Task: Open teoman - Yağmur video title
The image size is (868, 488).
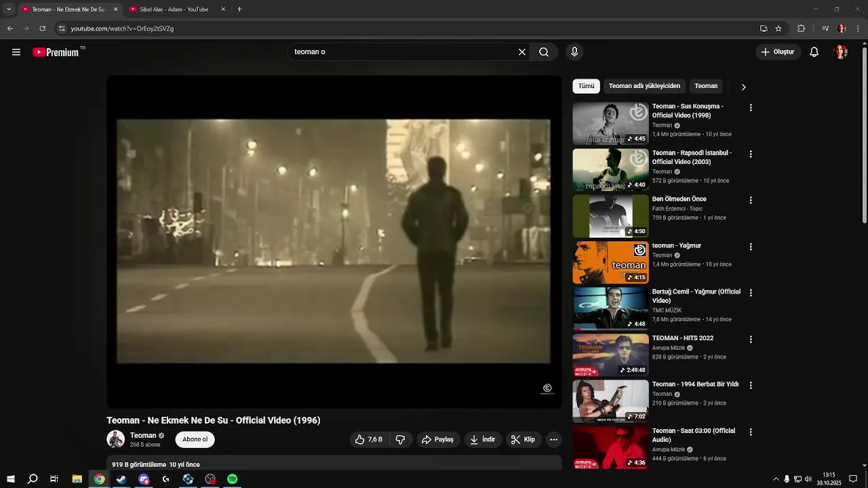Action: (677, 245)
